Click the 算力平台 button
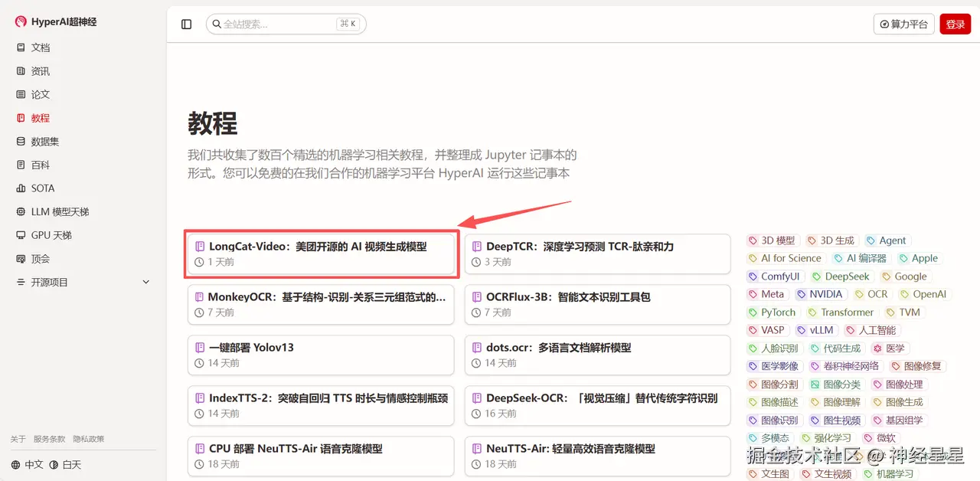 904,25
